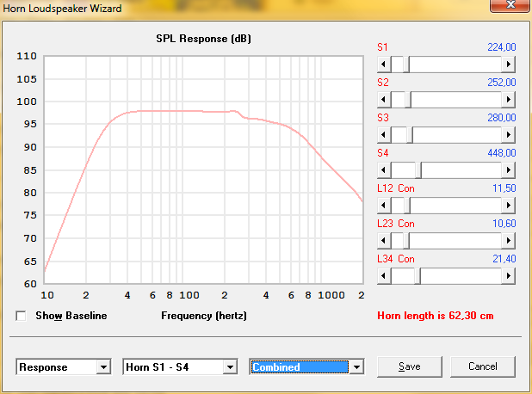Click the right arrow of the S1 slider

pos(509,64)
